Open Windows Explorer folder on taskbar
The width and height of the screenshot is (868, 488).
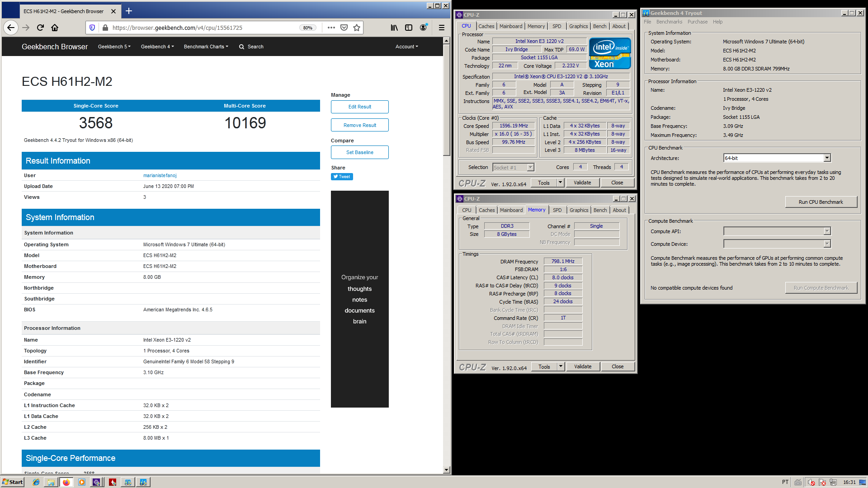coord(51,482)
